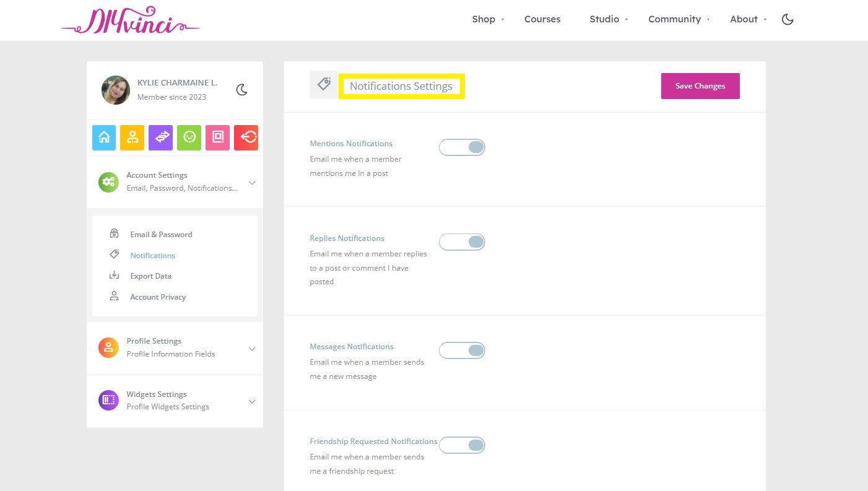Click the orange Profile Settings icon

tap(108, 347)
